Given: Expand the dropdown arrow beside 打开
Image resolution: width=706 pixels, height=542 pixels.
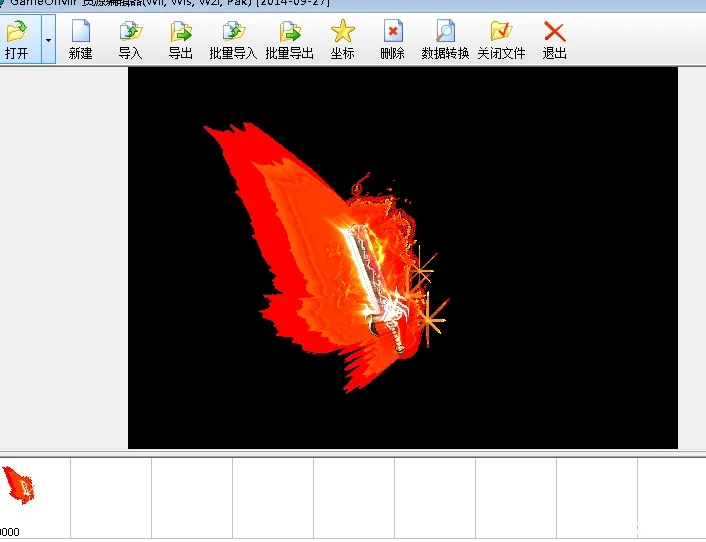Looking at the screenshot, I should 49,39.
